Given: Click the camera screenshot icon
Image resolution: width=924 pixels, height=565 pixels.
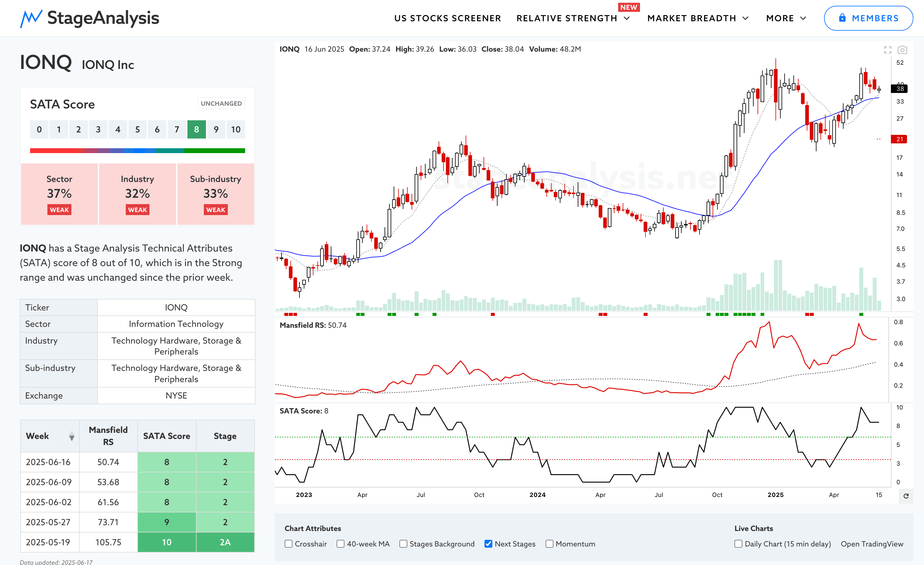Looking at the screenshot, I should pos(902,50).
